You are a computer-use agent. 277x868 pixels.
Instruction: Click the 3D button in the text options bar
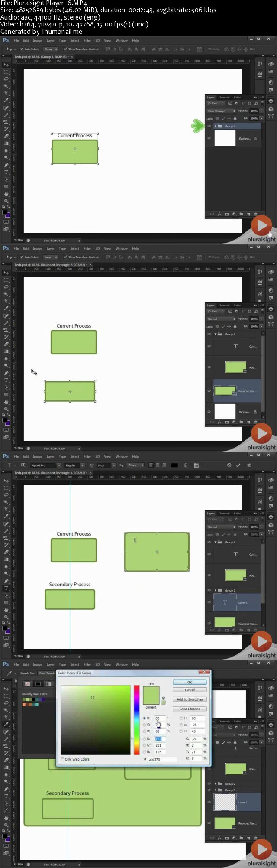point(249,465)
